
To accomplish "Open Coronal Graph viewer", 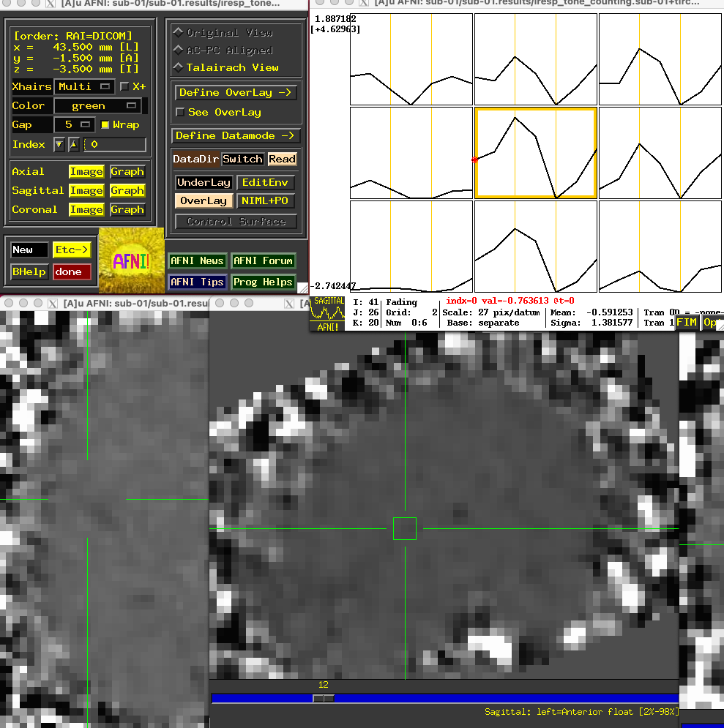I will coord(127,210).
